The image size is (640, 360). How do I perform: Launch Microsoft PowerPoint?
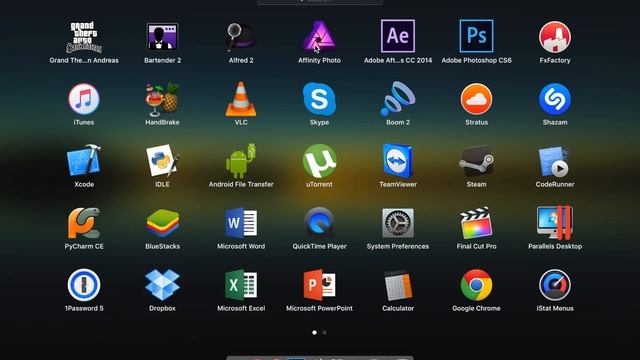click(319, 285)
